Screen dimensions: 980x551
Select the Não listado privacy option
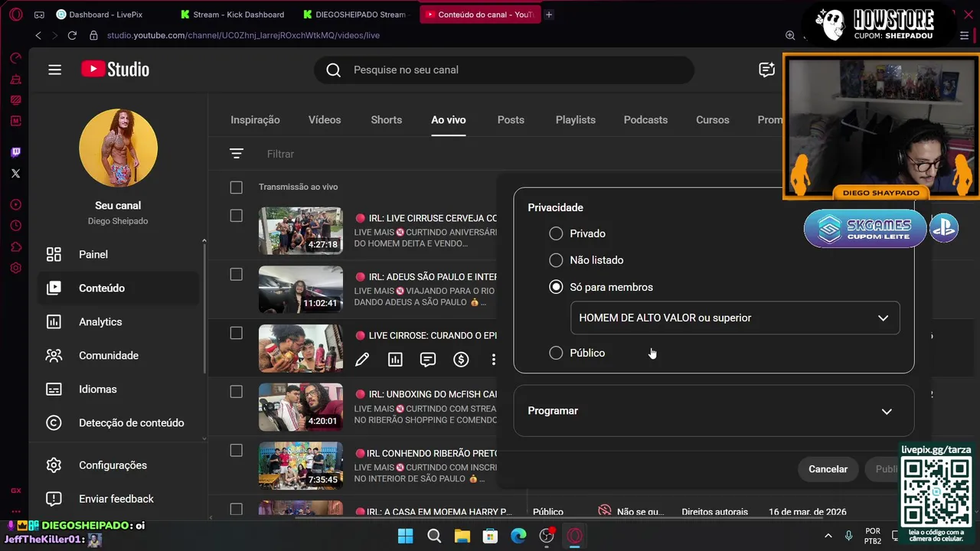556,260
